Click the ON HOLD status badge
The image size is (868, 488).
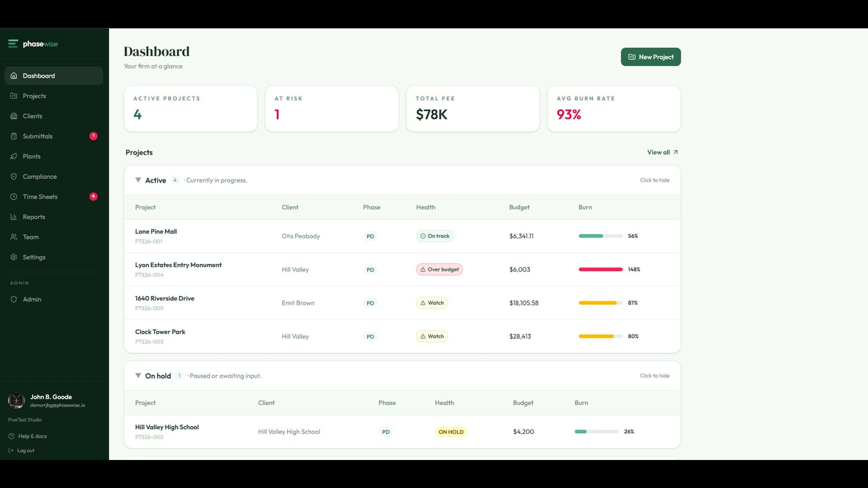[x=451, y=432]
